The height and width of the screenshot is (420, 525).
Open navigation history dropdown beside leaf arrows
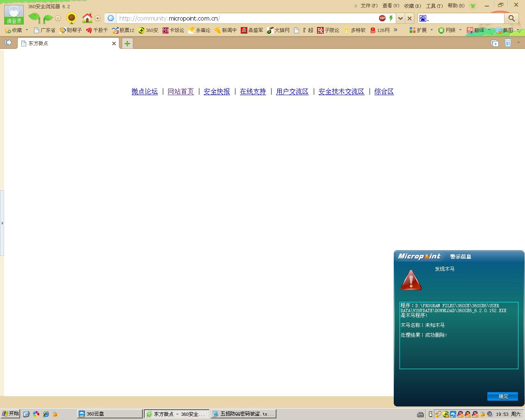(x=58, y=18)
